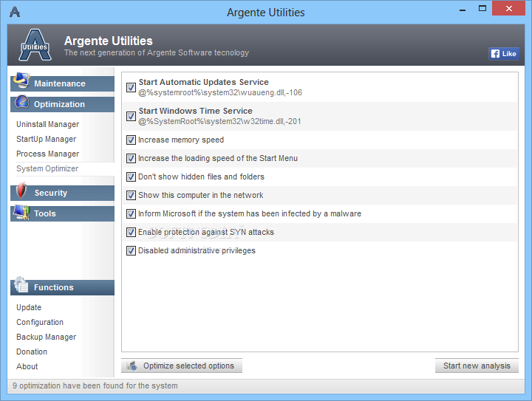Toggle Inform Microsoft about malware infection checkbox
Screen dimensions: 532x401
pyautogui.click(x=131, y=214)
